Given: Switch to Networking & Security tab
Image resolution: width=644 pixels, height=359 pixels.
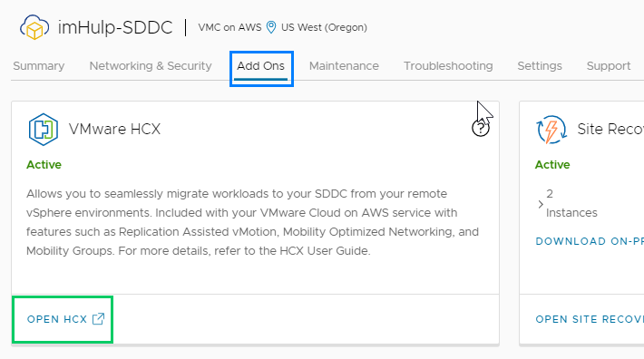Looking at the screenshot, I should 151,66.
